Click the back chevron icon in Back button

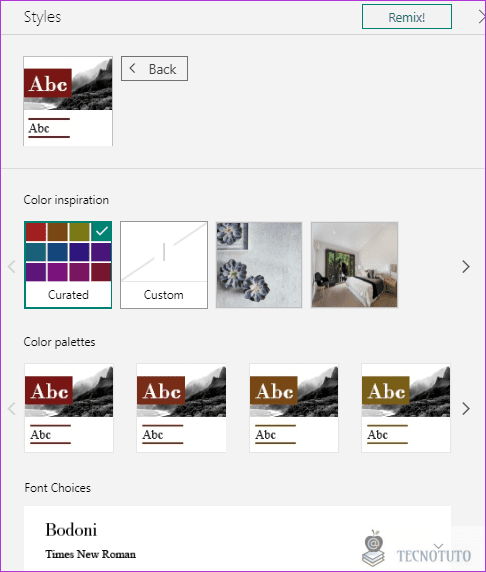point(133,68)
